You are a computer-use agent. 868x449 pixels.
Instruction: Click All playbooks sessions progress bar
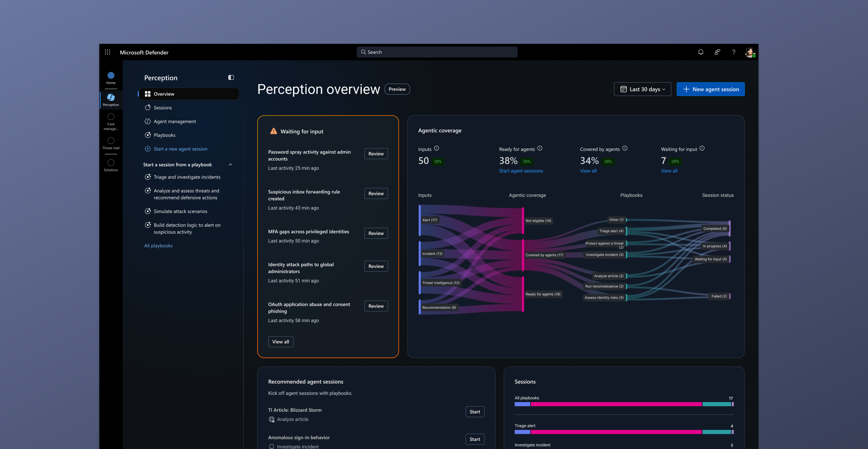(624, 404)
